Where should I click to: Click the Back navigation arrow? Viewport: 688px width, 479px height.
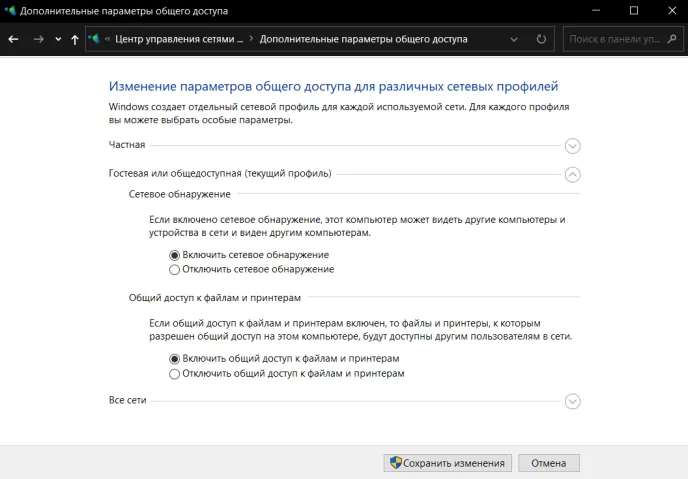pos(13,39)
